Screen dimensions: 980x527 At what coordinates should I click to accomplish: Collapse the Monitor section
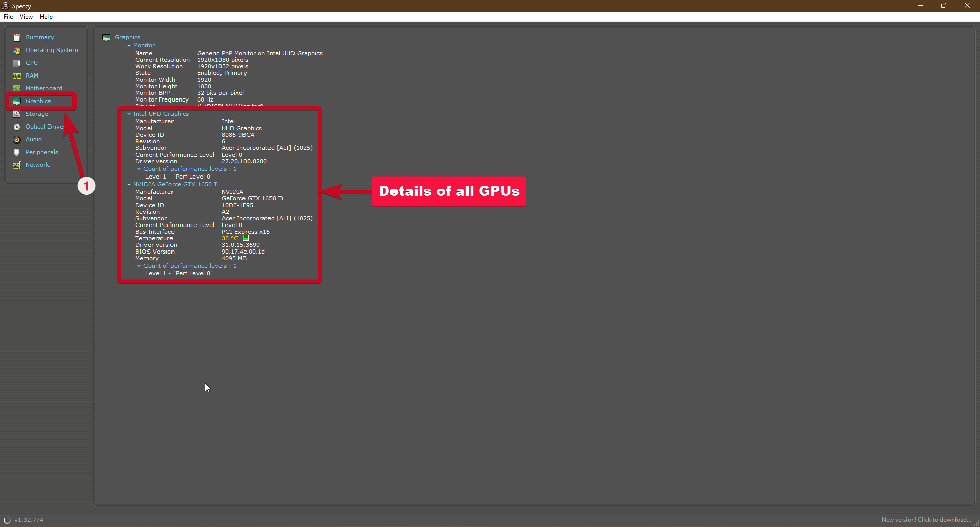129,45
